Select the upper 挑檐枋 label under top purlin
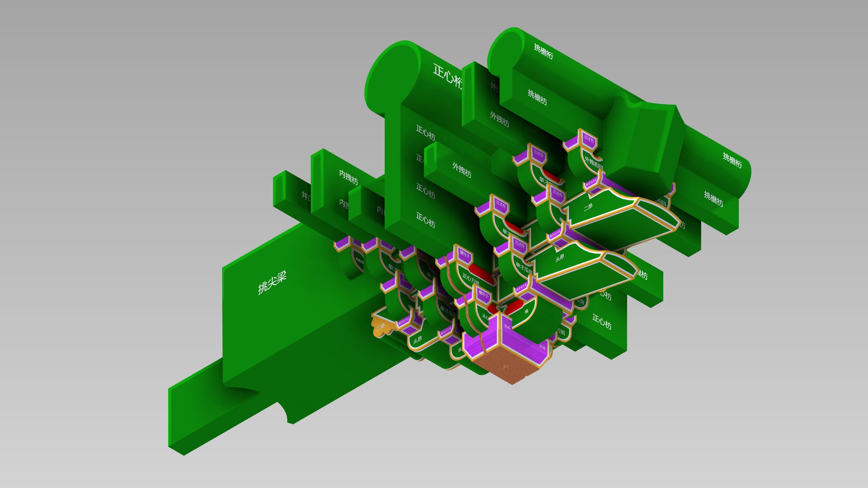The width and height of the screenshot is (868, 488). pos(537,97)
